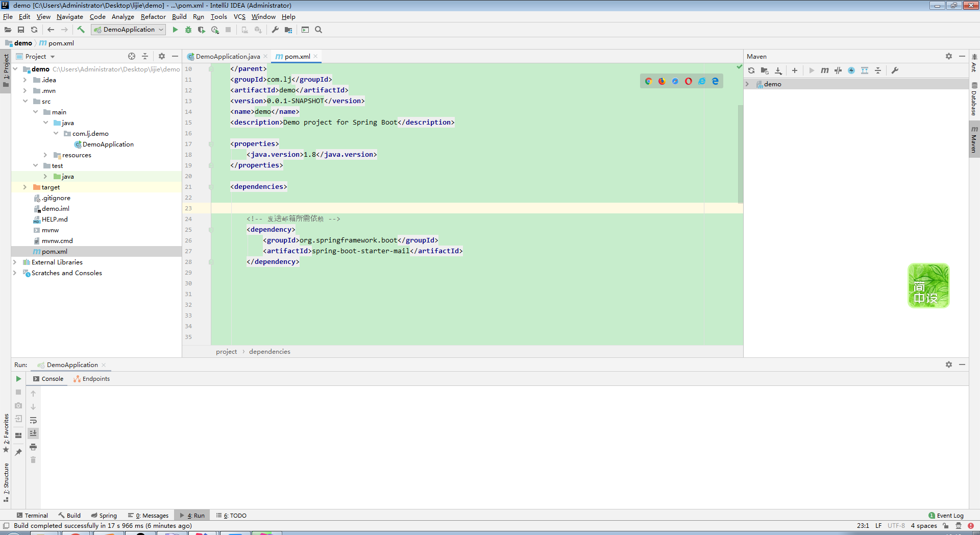Toggle Skip Tests Mode in Maven toolbar
Image resolution: width=980 pixels, height=535 pixels.
pos(851,70)
